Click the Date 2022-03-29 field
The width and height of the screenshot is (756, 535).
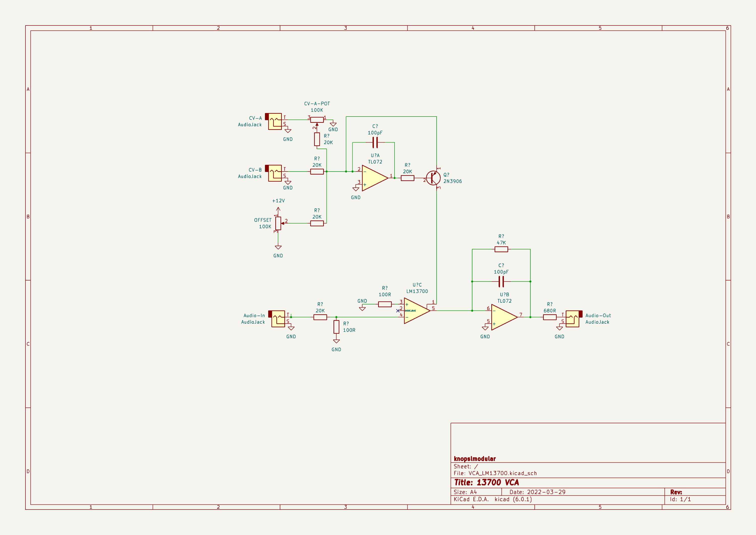(x=537, y=492)
